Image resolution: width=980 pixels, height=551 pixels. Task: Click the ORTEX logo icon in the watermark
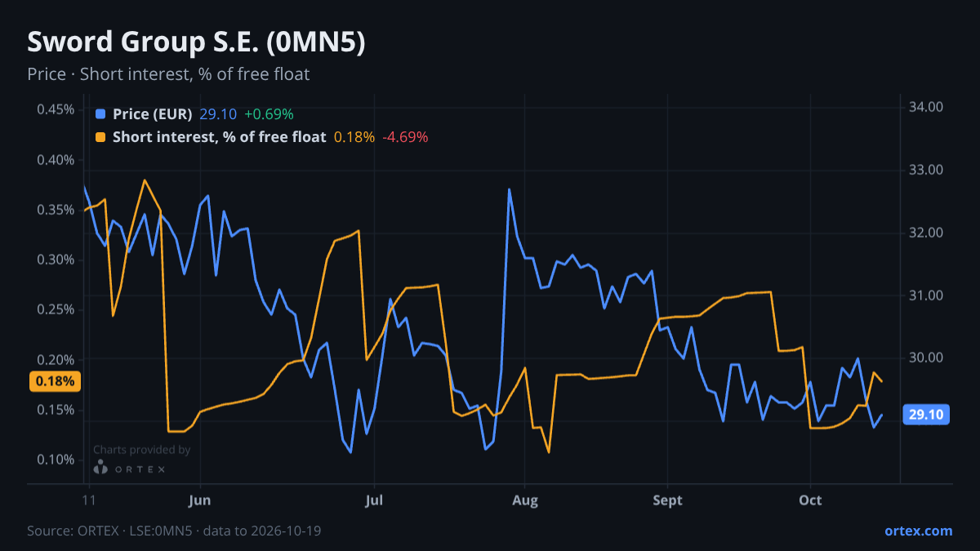[100, 468]
